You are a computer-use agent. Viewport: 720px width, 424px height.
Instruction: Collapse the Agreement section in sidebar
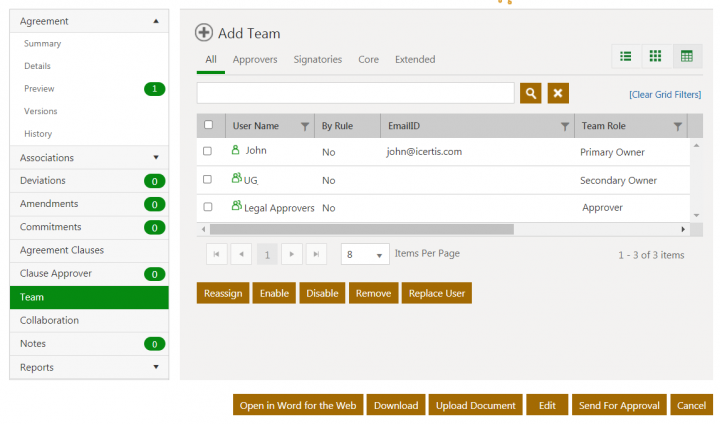click(x=156, y=20)
